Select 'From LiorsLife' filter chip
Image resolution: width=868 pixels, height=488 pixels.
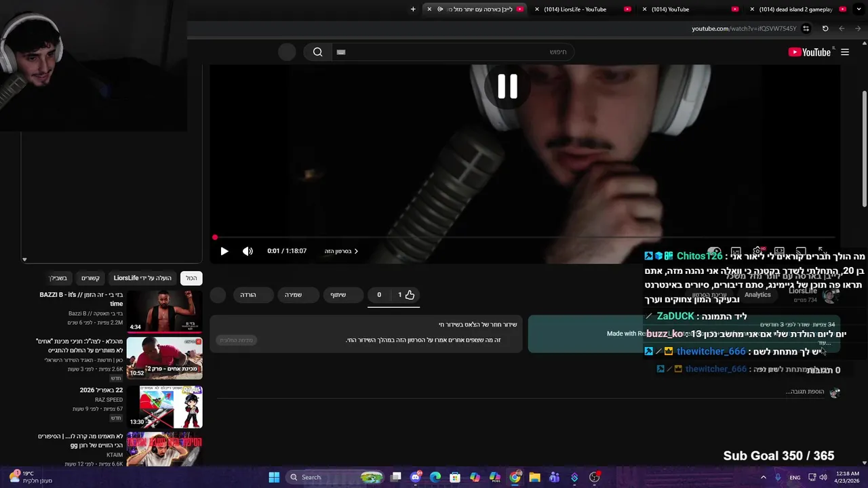(142, 278)
